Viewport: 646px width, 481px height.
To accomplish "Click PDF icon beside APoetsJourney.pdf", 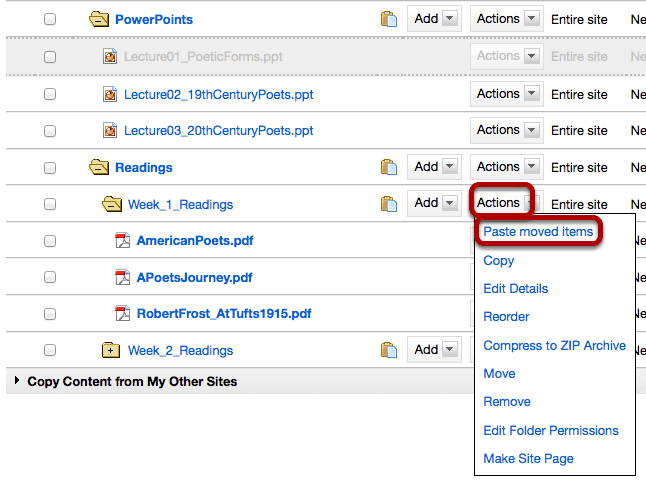I will click(122, 277).
